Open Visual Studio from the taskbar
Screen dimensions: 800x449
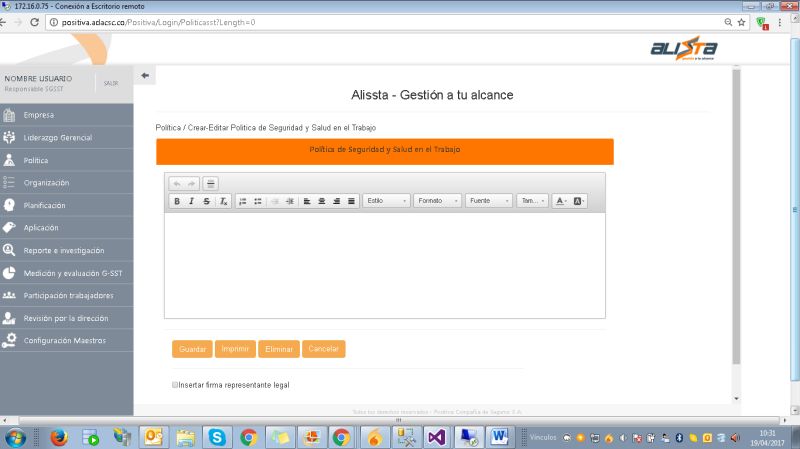point(437,438)
